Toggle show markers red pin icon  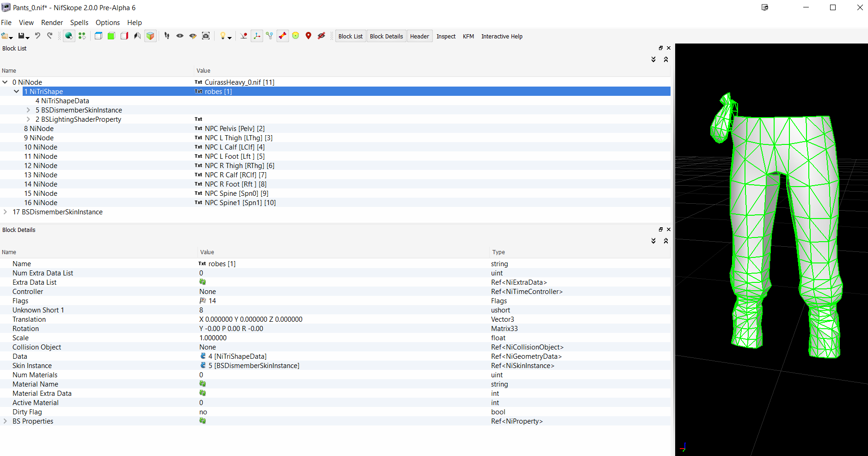pos(308,36)
